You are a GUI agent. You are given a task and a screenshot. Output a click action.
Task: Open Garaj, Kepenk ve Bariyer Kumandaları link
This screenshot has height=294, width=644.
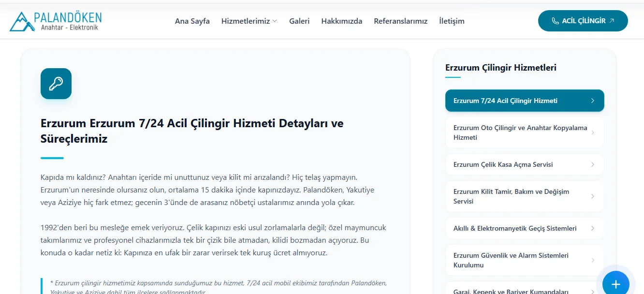[x=525, y=288]
